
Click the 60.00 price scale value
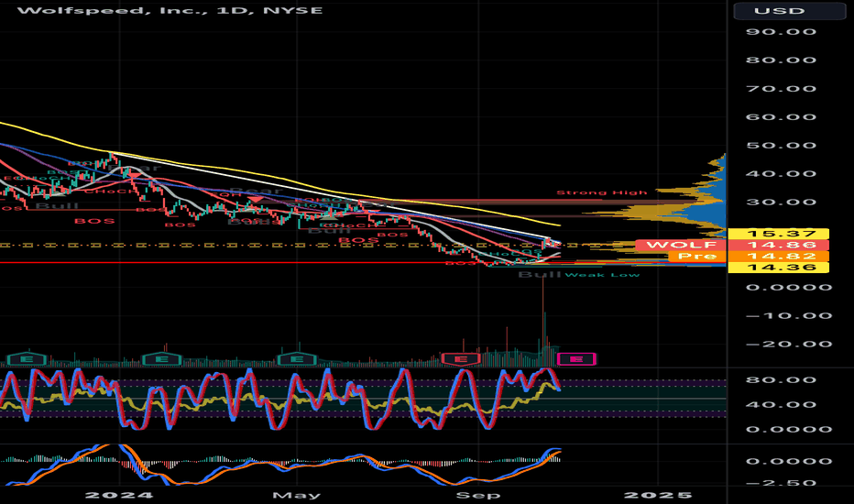pyautogui.click(x=781, y=117)
